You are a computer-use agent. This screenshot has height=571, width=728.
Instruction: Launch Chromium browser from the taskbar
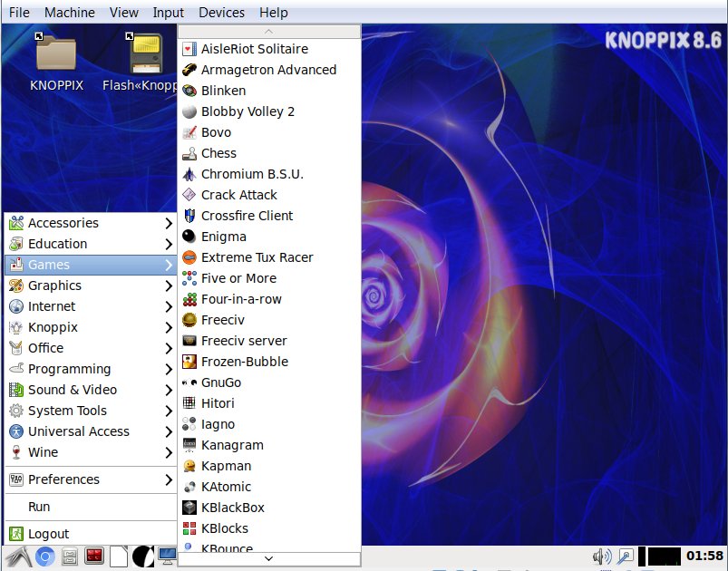[x=45, y=556]
